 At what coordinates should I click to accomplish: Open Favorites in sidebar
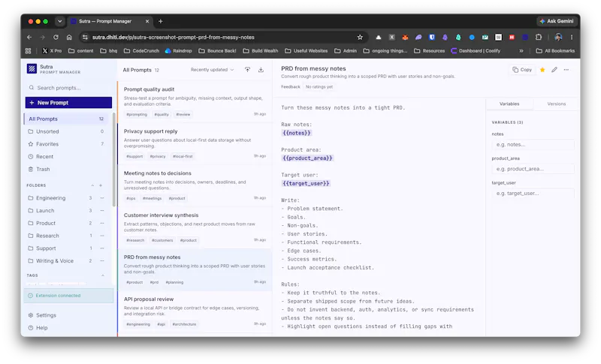pos(67,144)
